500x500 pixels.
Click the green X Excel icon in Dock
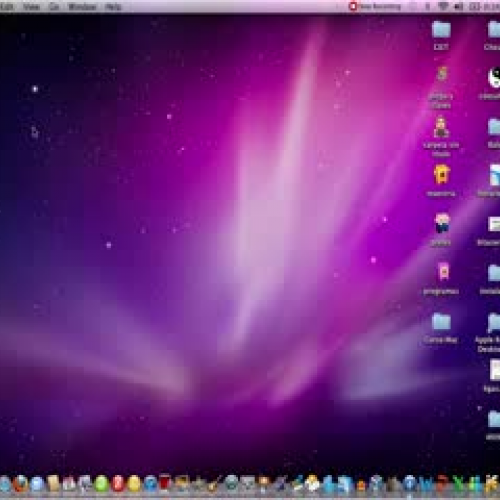point(459,484)
